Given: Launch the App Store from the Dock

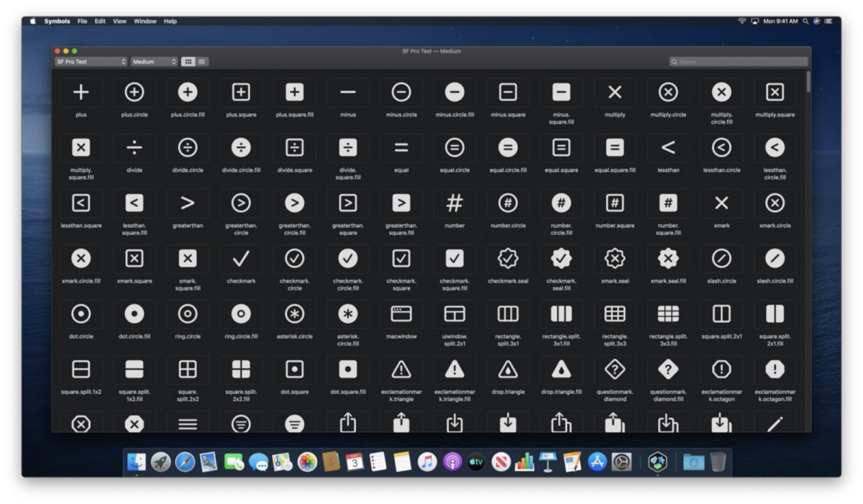Looking at the screenshot, I should (595, 462).
